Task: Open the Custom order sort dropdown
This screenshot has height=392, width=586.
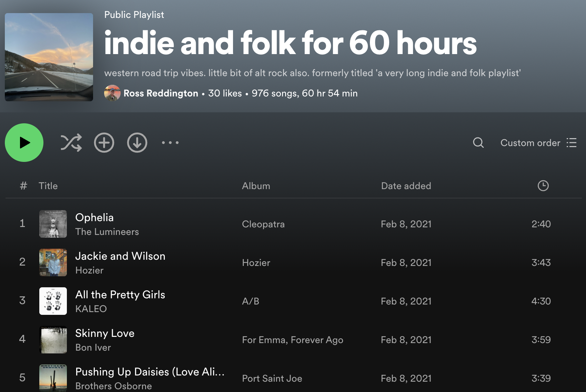Action: [538, 143]
